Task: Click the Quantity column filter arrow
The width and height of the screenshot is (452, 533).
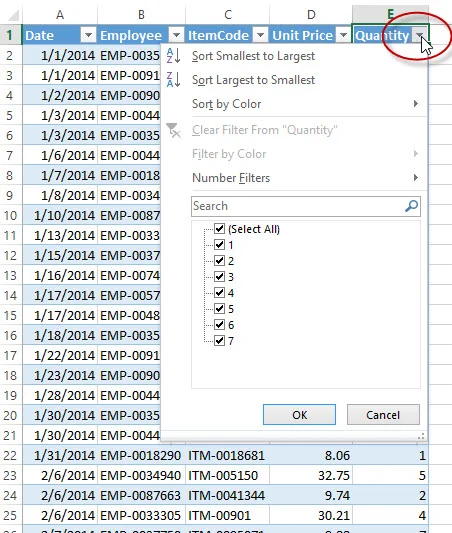Action: (420, 35)
